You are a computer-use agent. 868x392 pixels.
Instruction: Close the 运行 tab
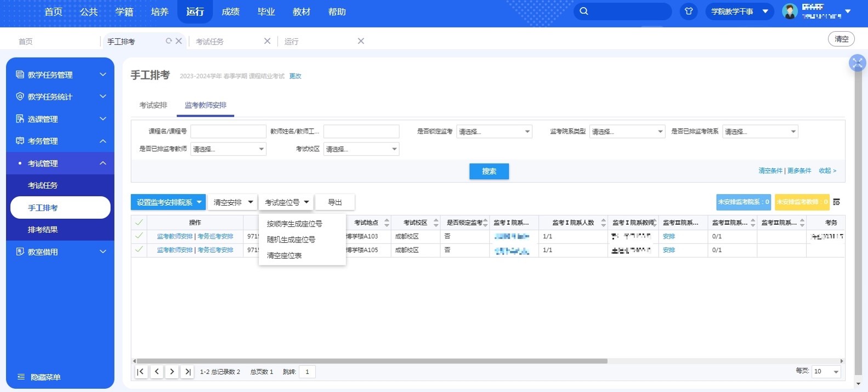tap(361, 41)
